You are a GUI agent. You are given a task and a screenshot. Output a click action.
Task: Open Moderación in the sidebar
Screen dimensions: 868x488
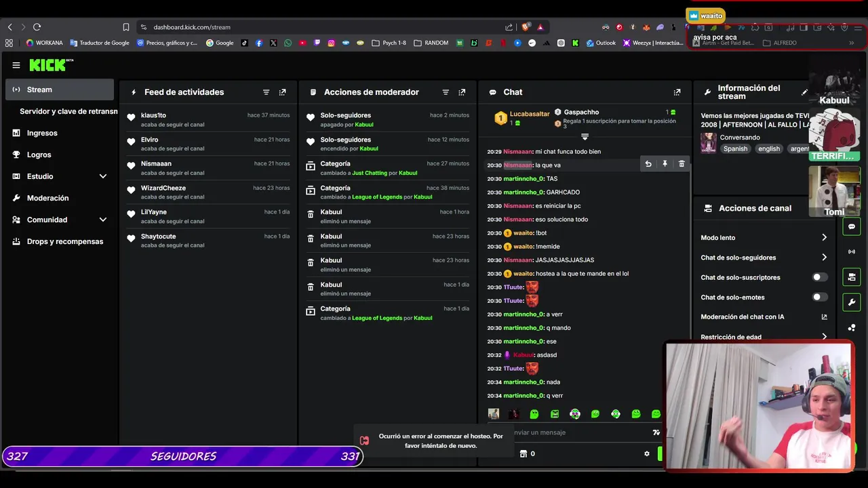coord(60,198)
